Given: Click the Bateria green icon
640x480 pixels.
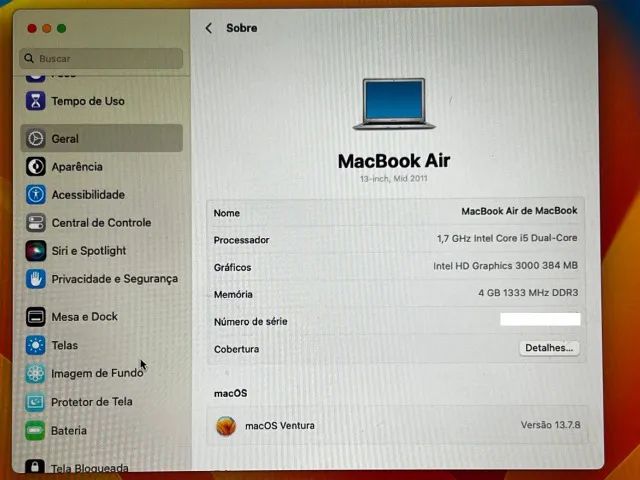Looking at the screenshot, I should [36, 431].
